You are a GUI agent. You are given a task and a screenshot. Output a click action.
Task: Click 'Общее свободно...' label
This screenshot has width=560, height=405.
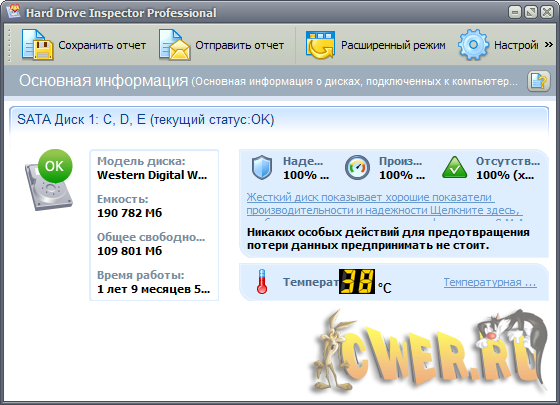(x=151, y=237)
